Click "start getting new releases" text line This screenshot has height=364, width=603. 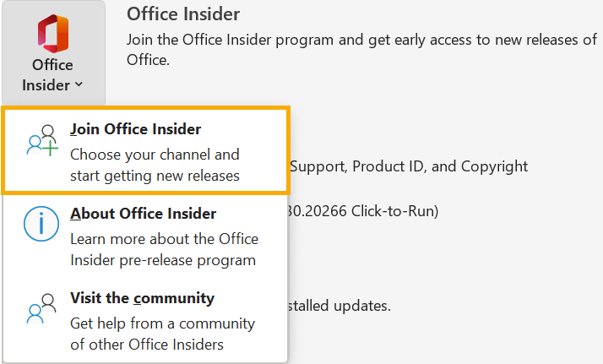(x=155, y=176)
